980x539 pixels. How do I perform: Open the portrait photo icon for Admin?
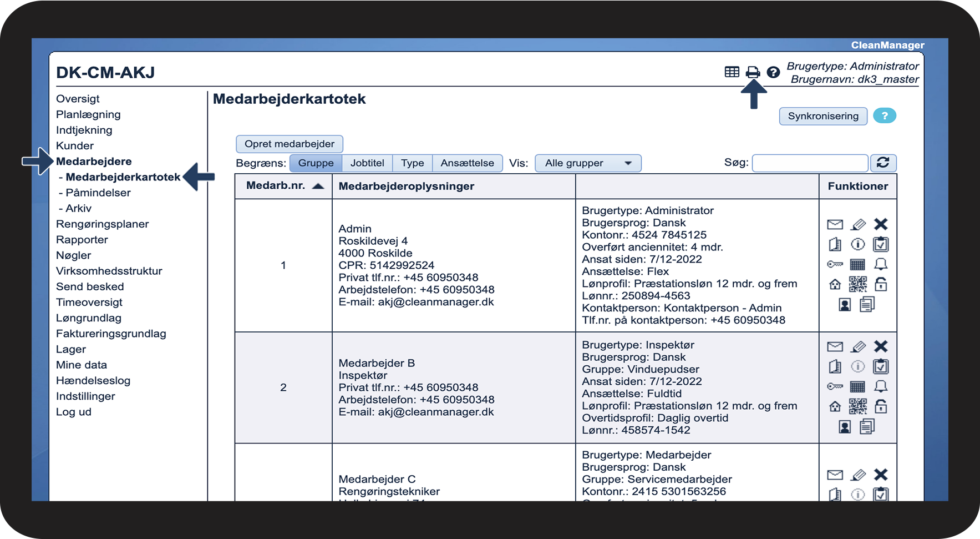click(845, 304)
